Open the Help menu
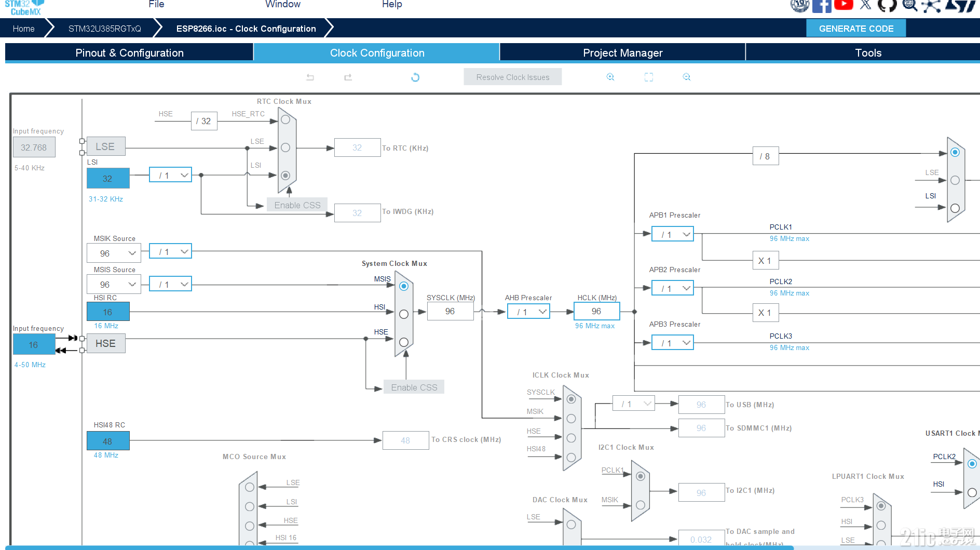Screen dimensions: 980x550 coord(392,4)
